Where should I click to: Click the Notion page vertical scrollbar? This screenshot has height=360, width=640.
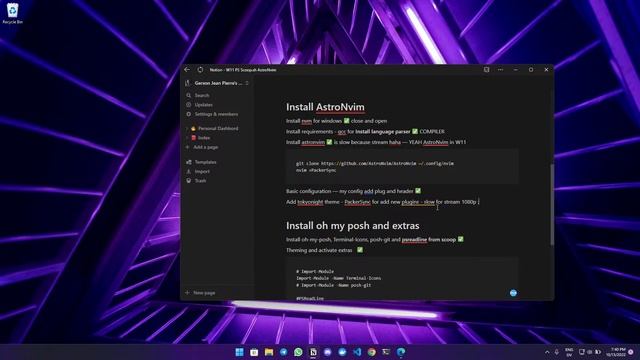click(552, 204)
